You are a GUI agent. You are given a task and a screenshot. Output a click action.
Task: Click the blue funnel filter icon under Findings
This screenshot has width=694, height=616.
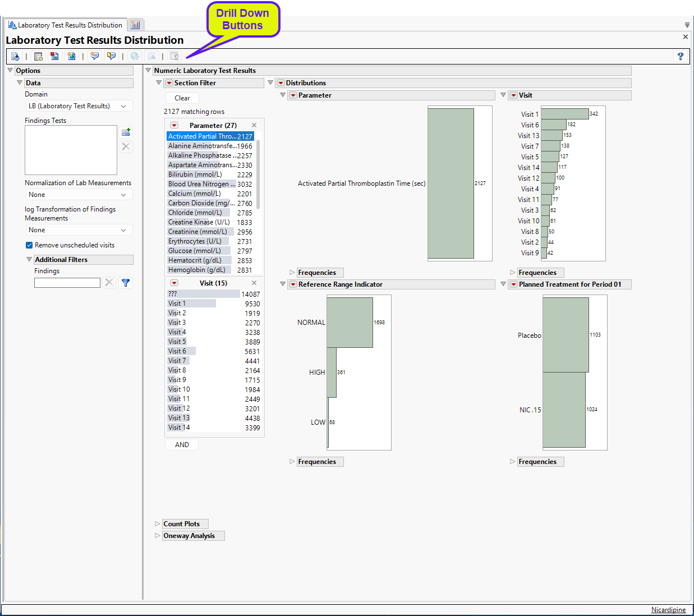(126, 283)
